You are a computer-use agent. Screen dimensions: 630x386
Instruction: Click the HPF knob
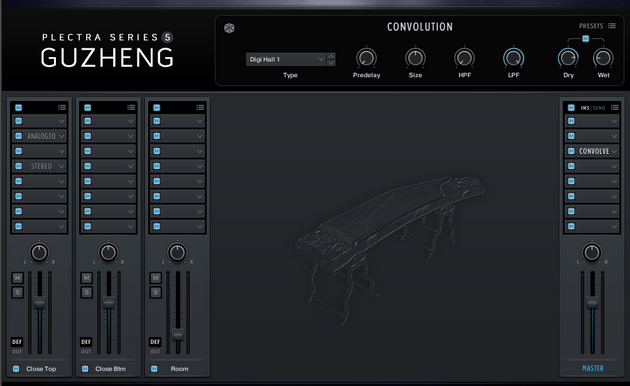click(x=464, y=58)
